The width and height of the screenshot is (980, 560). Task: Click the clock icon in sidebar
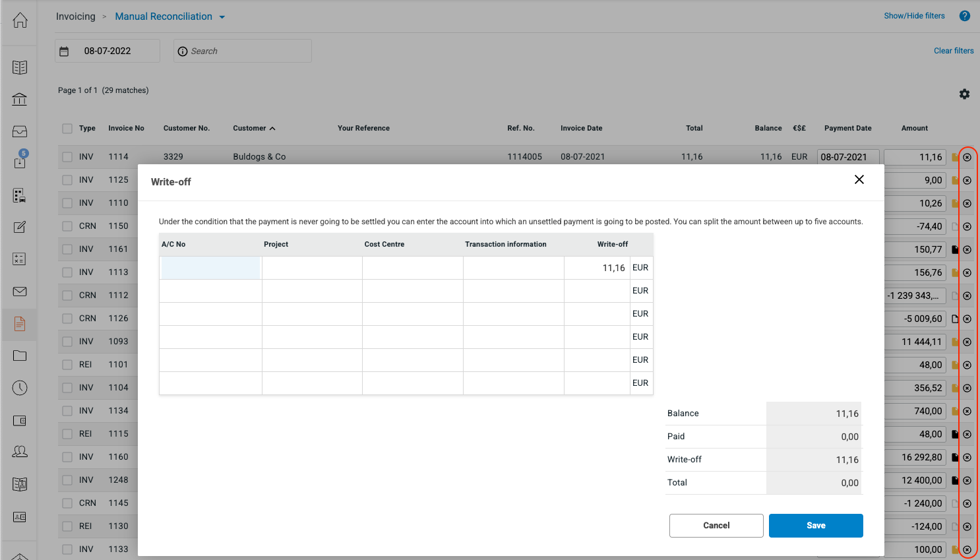[20, 388]
